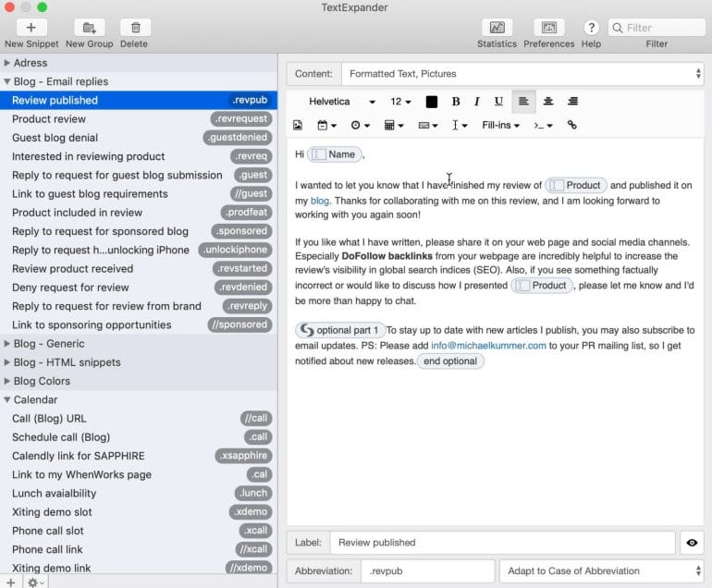Toggle the eye preview button beside Label
This screenshot has height=588, width=712.
692,543
